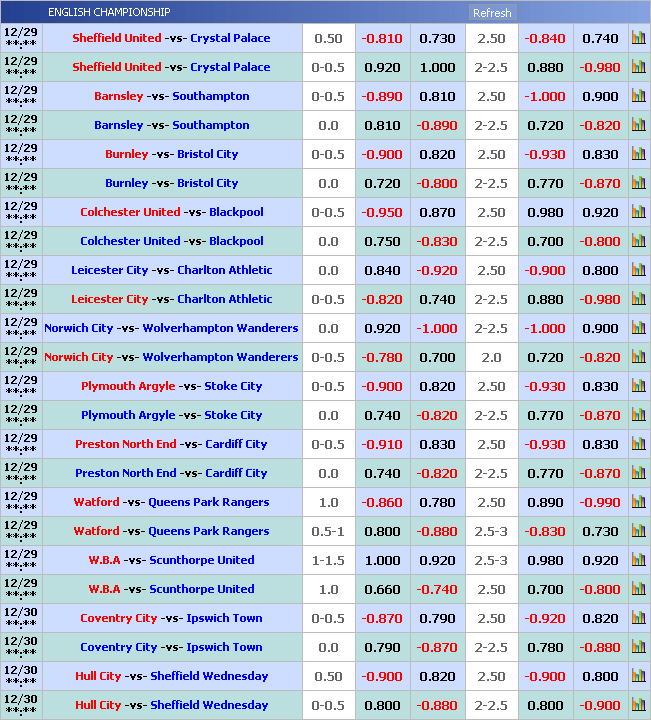Screen dimensions: 651x720
Task: Click the English Championship league header
Action: (109, 12)
